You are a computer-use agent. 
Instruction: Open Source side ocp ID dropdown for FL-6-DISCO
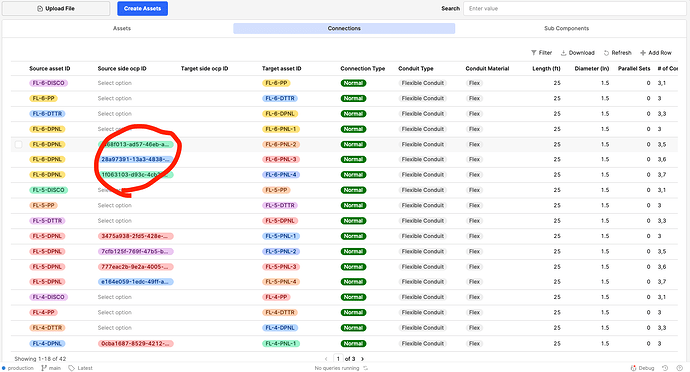pyautogui.click(x=114, y=83)
